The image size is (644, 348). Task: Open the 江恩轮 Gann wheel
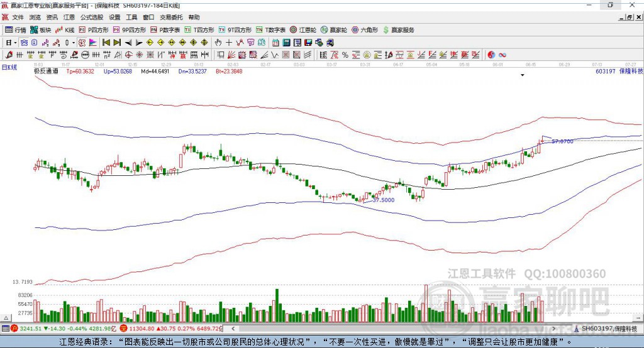[303, 30]
